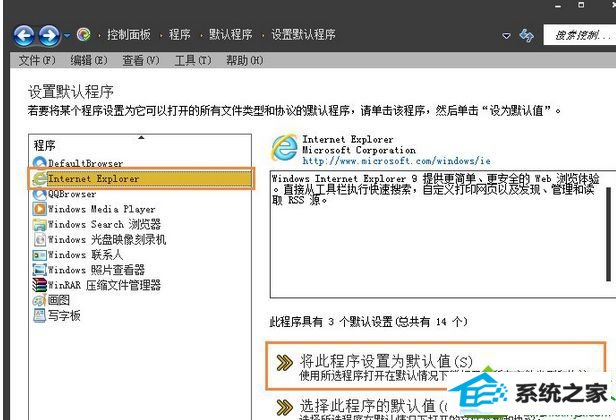
Task: Open the 帮助(H) menu
Action: [244, 61]
